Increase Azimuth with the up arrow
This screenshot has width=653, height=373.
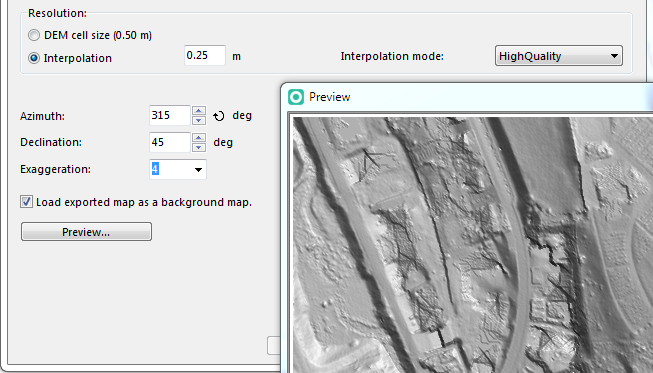coord(199,111)
